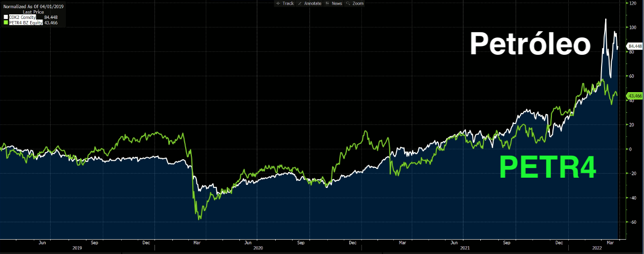Click the 120 value on the y-axis

tap(632, 3)
